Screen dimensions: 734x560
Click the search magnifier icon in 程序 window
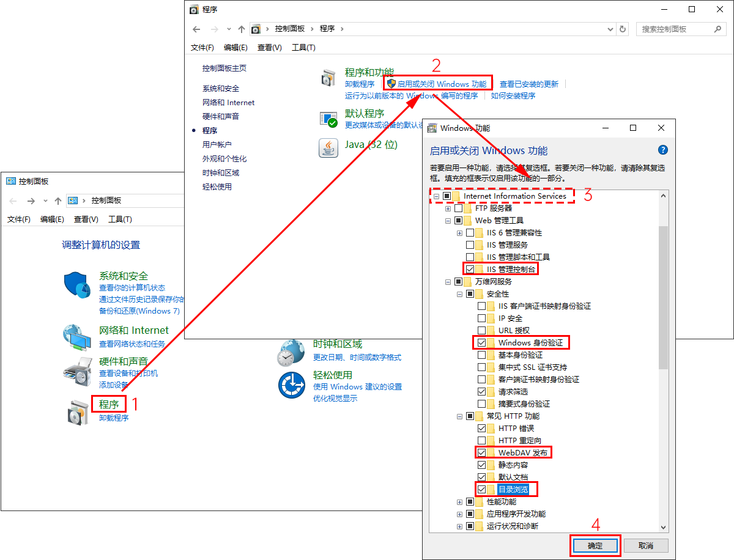coord(718,29)
